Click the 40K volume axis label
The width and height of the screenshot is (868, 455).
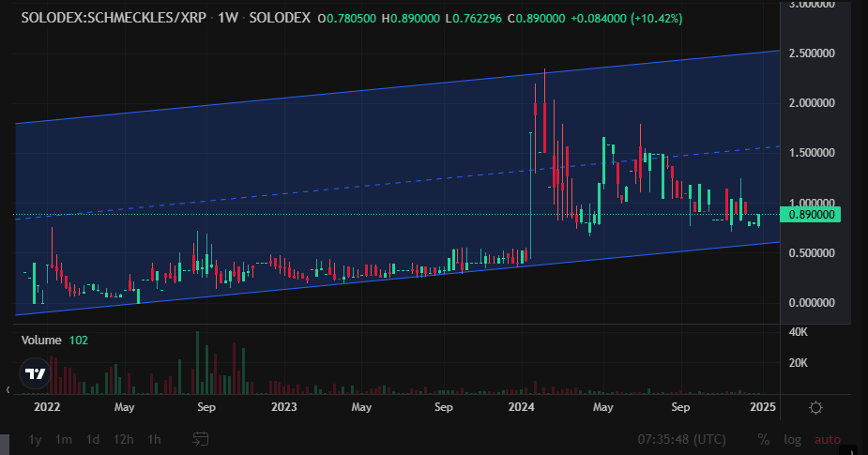(x=799, y=332)
